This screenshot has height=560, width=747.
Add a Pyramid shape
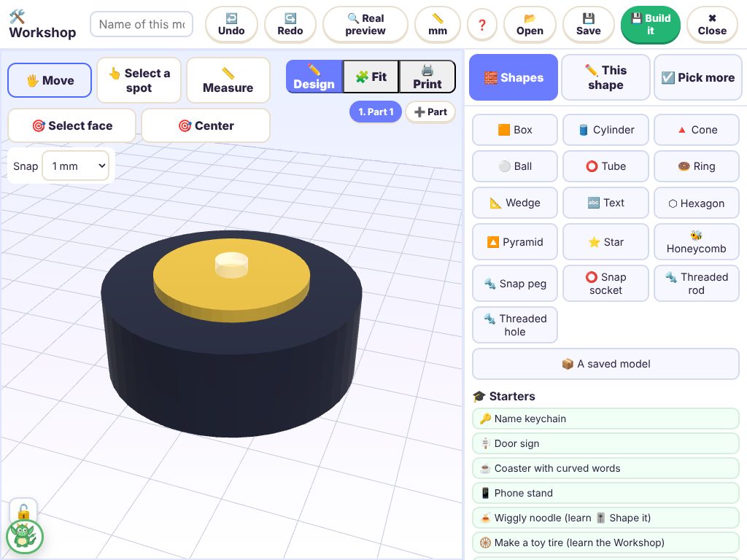(514, 242)
